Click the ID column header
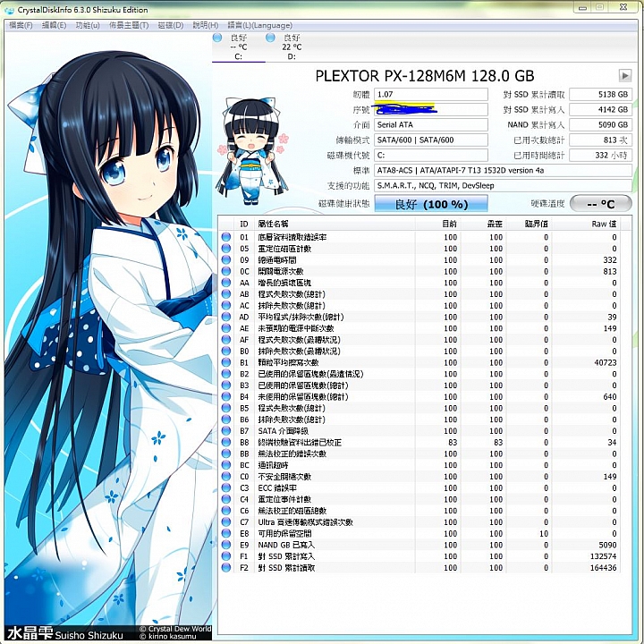 click(x=244, y=224)
